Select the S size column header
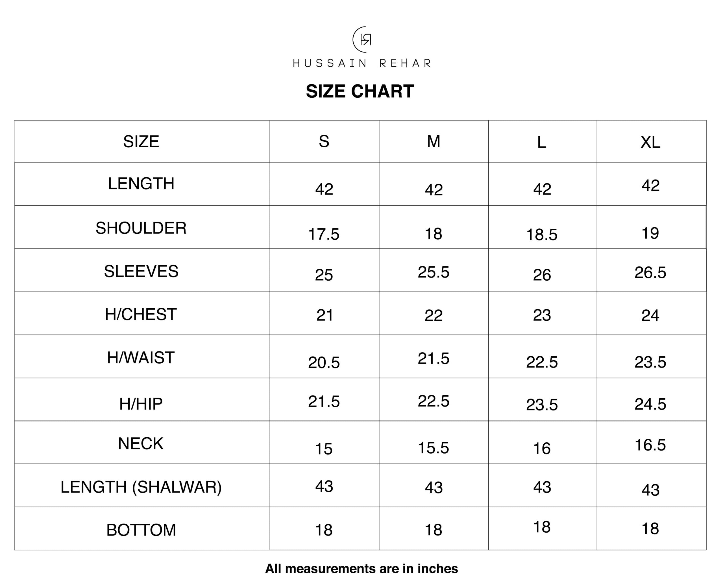Screen dimensions: 723x588 [324, 141]
